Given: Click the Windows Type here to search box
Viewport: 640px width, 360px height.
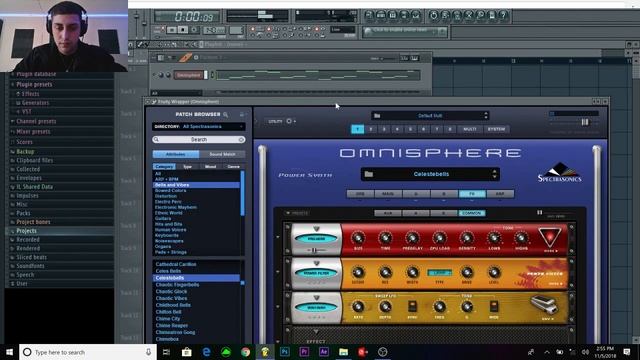Looking at the screenshot, I should (88, 352).
